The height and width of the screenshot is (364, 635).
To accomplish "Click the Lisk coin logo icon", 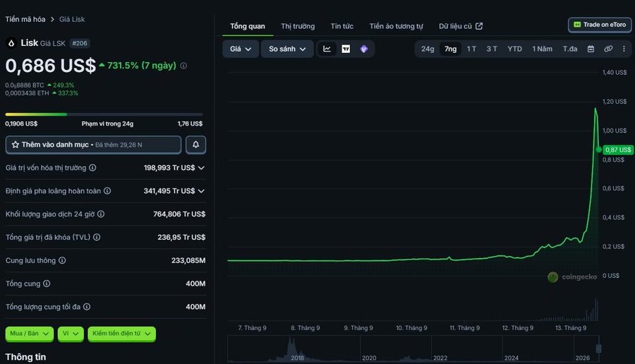I will click(11, 43).
